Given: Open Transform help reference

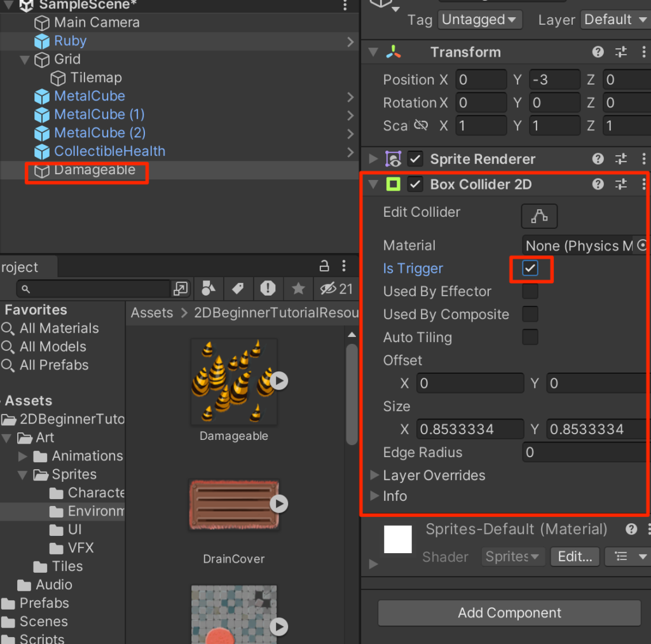Looking at the screenshot, I should pos(598,52).
